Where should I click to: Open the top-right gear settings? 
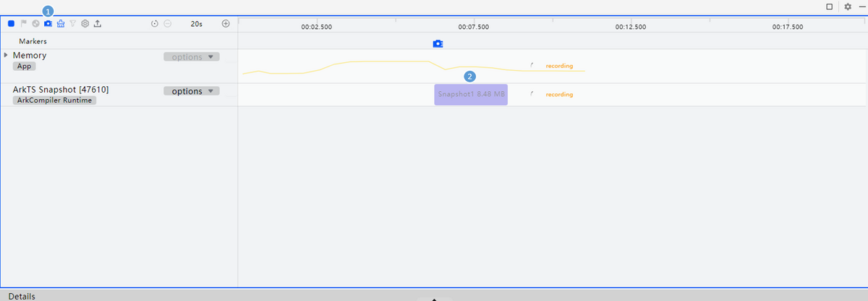848,7
